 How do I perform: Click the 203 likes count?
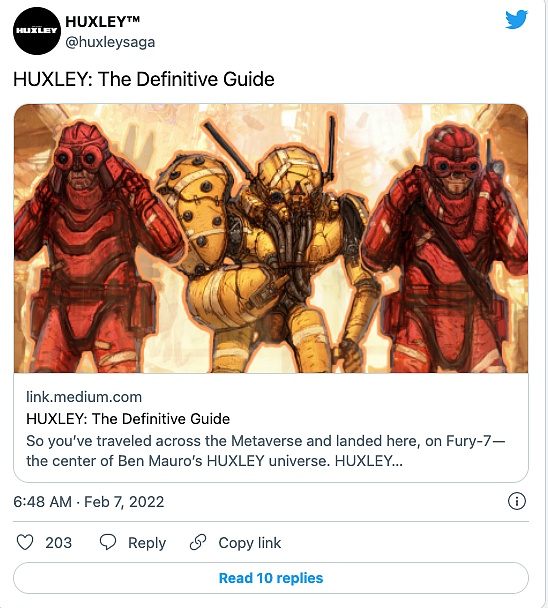(59, 542)
